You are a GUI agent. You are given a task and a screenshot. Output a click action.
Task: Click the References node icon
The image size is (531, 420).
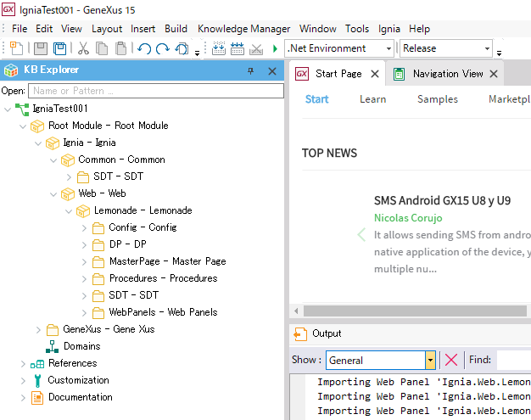click(x=37, y=364)
